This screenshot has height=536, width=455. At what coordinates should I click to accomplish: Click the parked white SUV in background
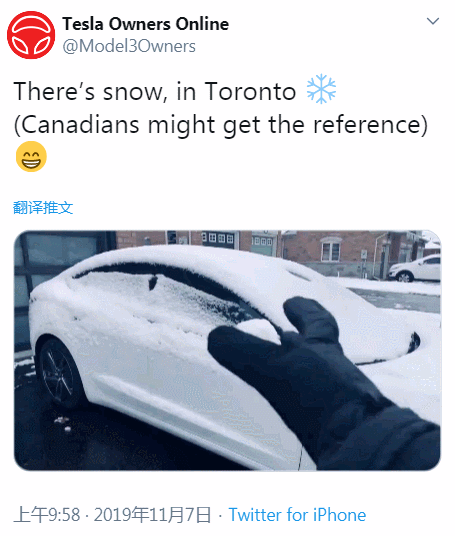415,268
